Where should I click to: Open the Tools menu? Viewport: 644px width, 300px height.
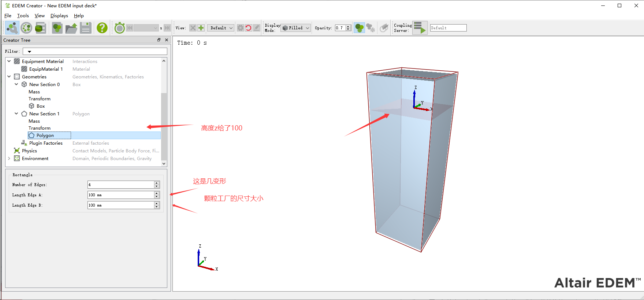tap(23, 16)
